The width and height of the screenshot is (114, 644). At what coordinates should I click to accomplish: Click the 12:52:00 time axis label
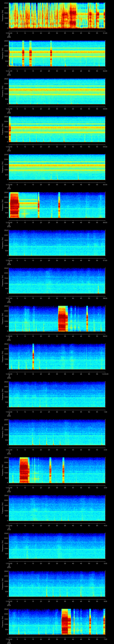(9, 109)
